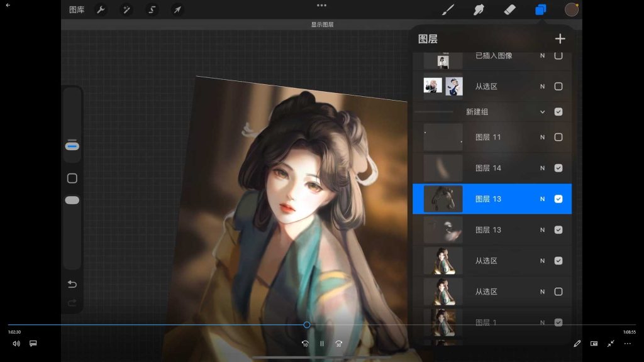The width and height of the screenshot is (644, 362).
Task: Show 图层 11 layer
Action: (558, 137)
